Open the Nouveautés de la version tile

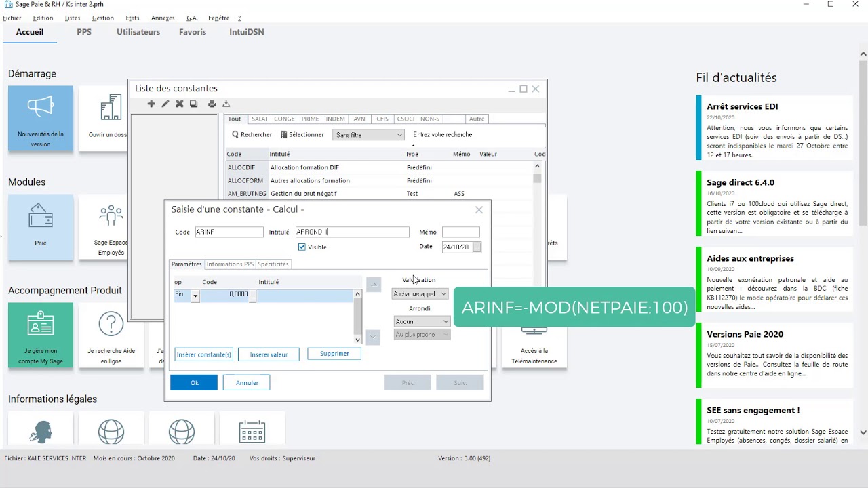pyautogui.click(x=41, y=119)
